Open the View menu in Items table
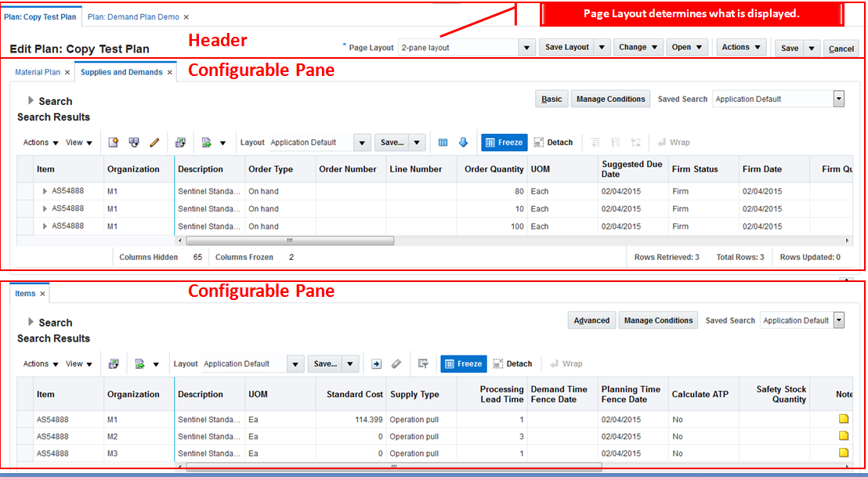This screenshot has height=477, width=868. [78, 363]
